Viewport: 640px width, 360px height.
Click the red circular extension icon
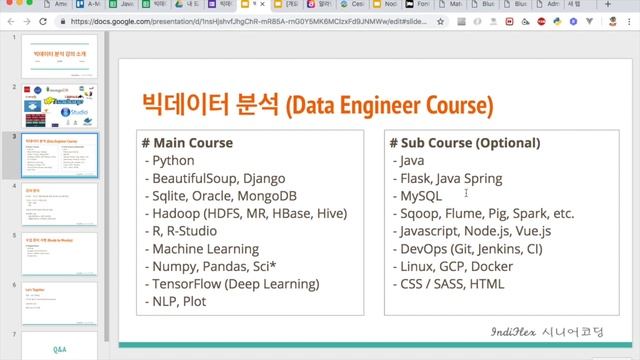[x=541, y=22]
